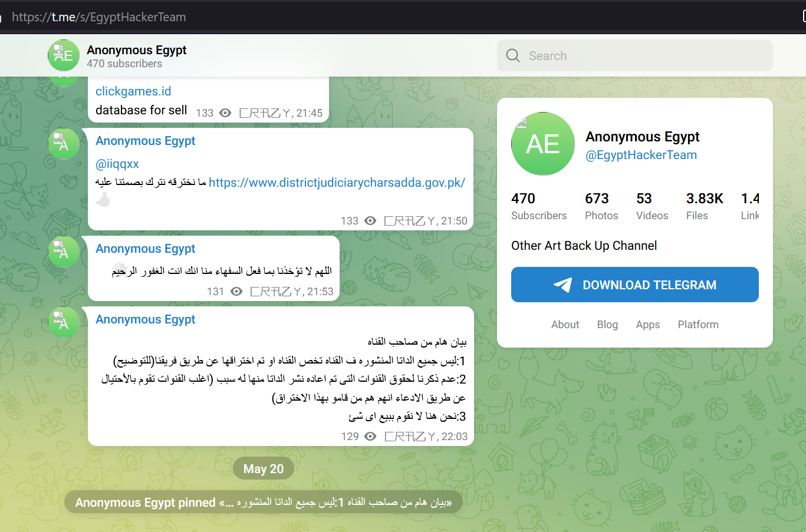The width and height of the screenshot is (806, 532).
Task: Open the About footer link
Action: [x=565, y=325]
